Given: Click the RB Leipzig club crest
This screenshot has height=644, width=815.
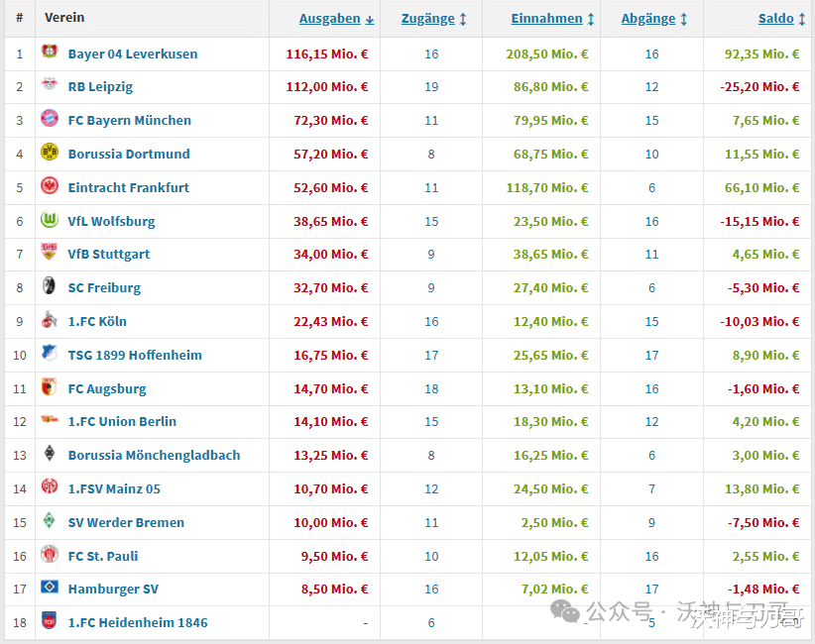Looking at the screenshot, I should tap(50, 84).
